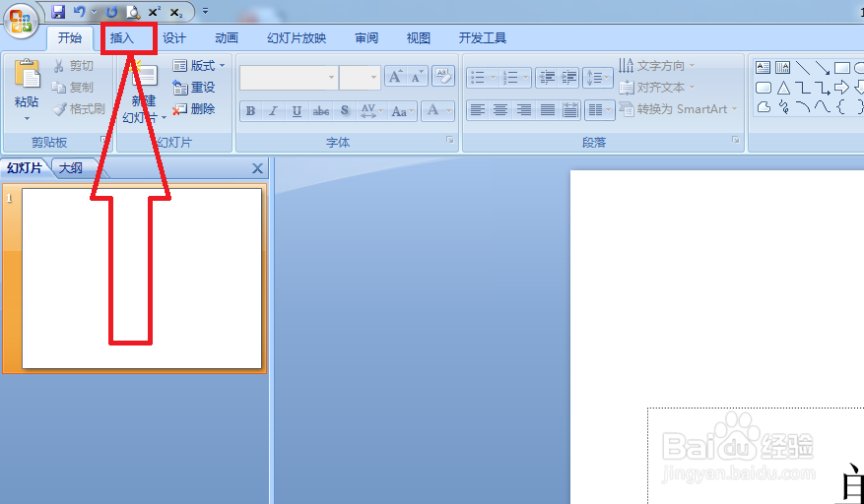Align text left

click(x=478, y=110)
